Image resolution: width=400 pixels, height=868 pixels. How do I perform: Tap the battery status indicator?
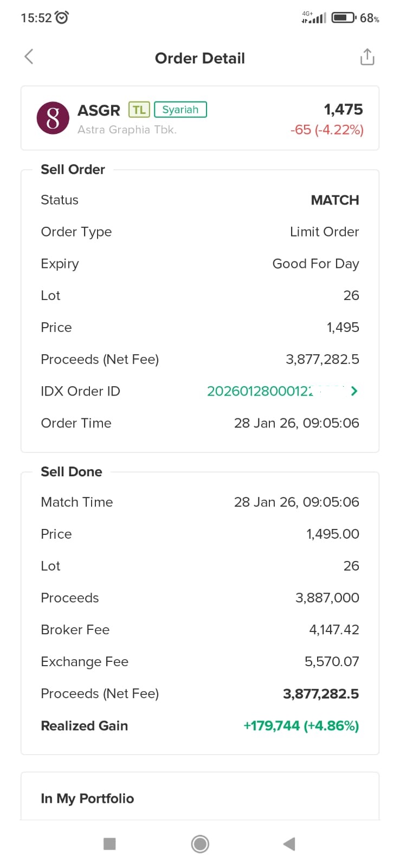343,18
